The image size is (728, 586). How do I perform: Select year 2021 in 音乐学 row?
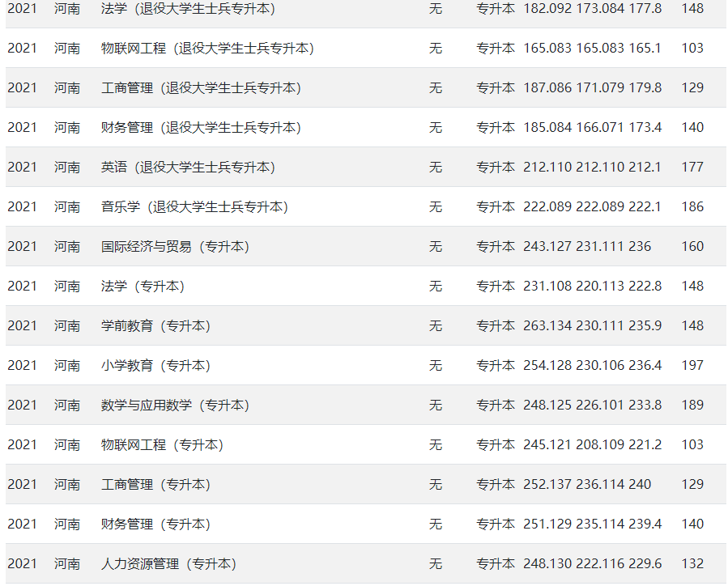coord(23,207)
